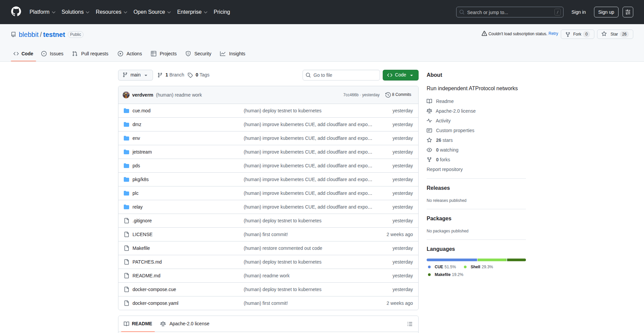This screenshot has width=644, height=333.
Task: Click verdverm's avatar image
Action: tap(126, 95)
